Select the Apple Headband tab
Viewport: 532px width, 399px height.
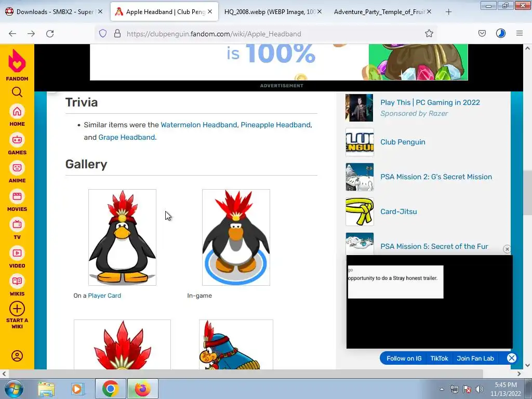164,11
